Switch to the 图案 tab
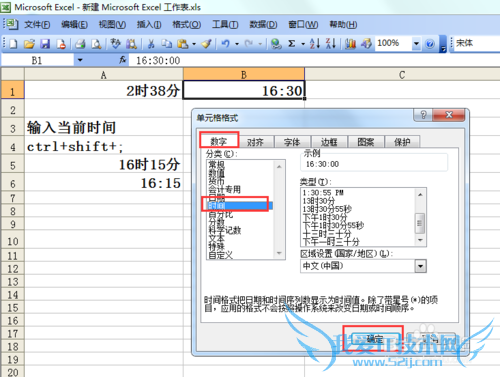The height and width of the screenshot is (377, 500). coord(366,142)
